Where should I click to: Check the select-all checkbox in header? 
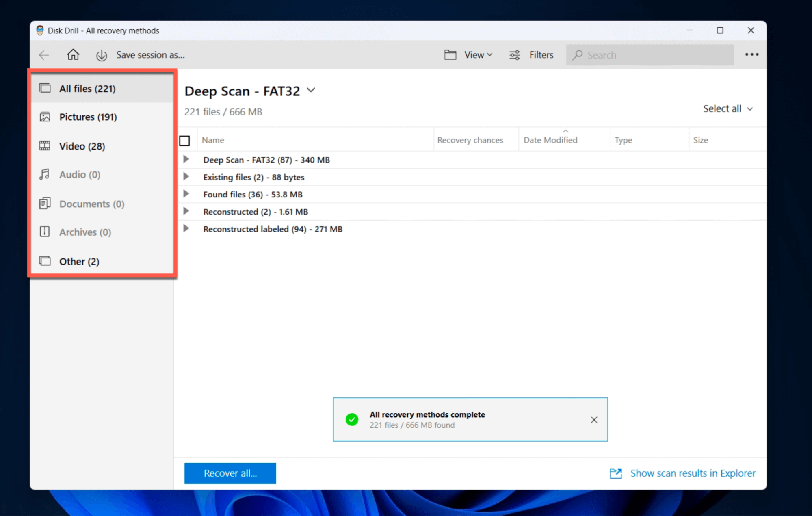(185, 141)
